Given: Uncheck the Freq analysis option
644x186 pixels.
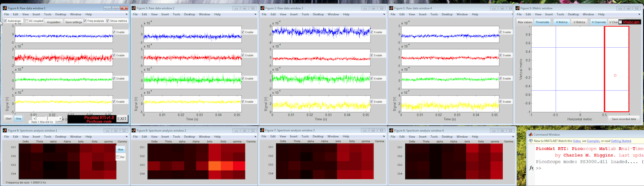Looking at the screenshot, I should (x=85, y=21).
